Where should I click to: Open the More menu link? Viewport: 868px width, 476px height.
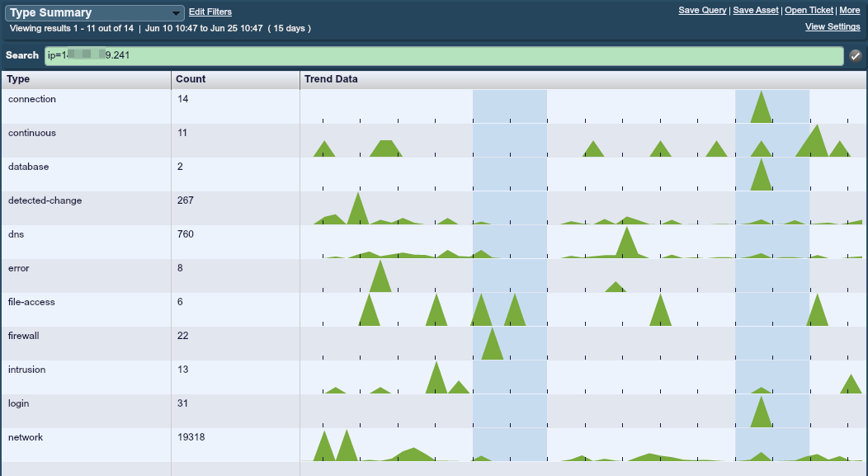[850, 10]
